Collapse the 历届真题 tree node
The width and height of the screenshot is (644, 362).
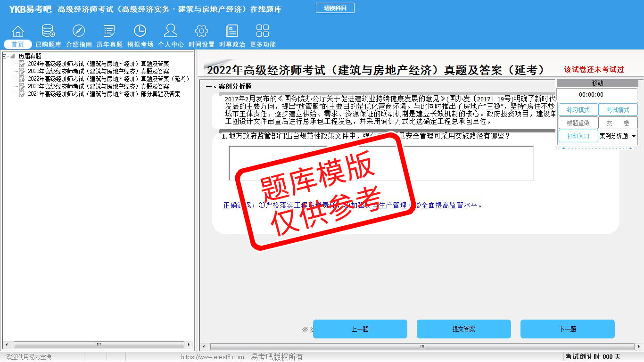point(5,56)
